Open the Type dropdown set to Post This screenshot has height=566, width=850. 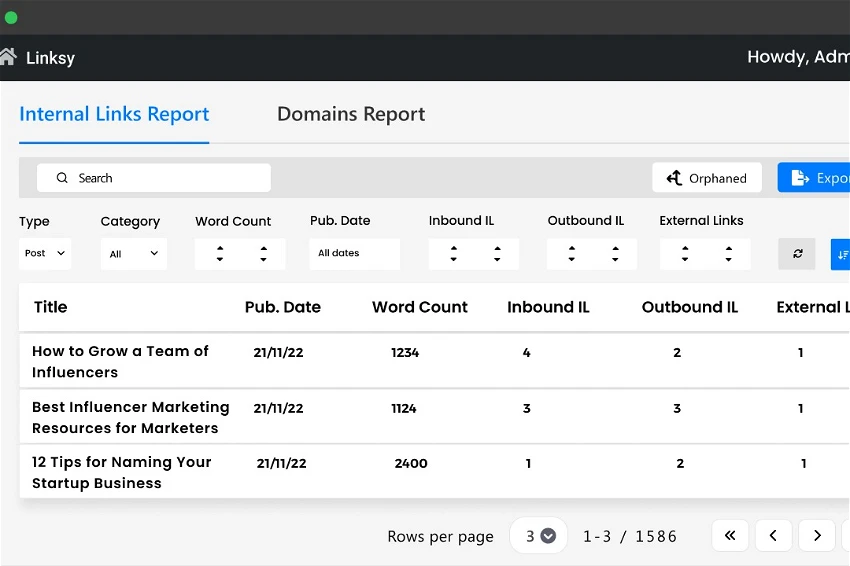point(45,254)
